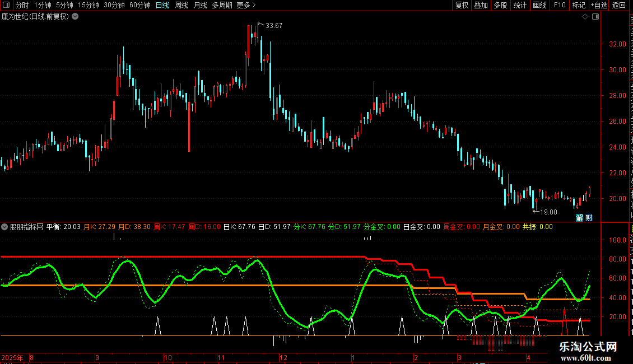Click the 日金叉: 0.00 readout
The width and height of the screenshot is (633, 364).
pyautogui.click(x=421, y=227)
